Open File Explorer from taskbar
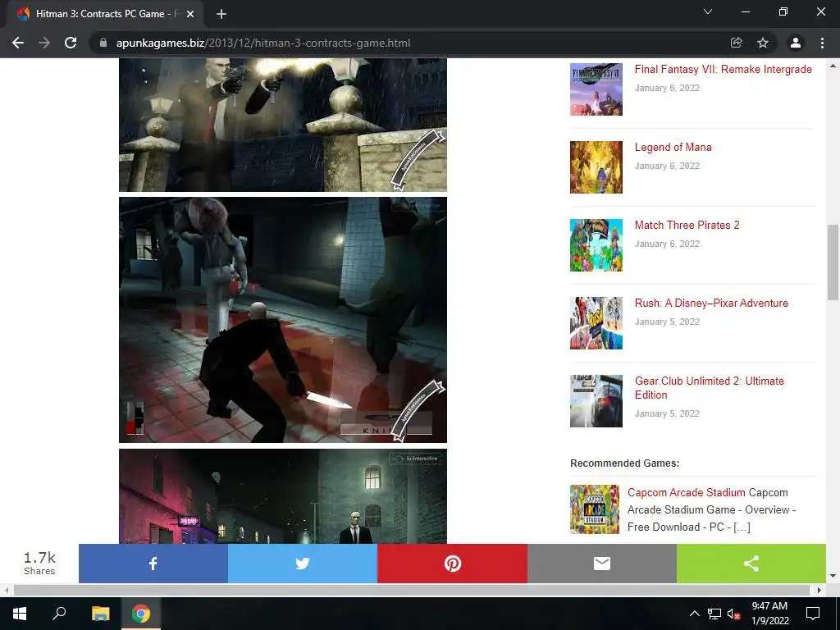 click(100, 614)
